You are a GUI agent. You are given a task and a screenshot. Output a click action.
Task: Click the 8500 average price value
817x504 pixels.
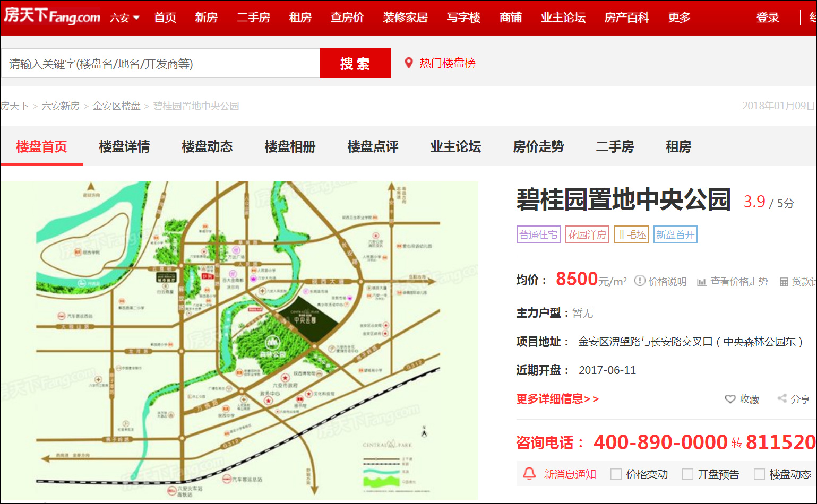pyautogui.click(x=577, y=279)
